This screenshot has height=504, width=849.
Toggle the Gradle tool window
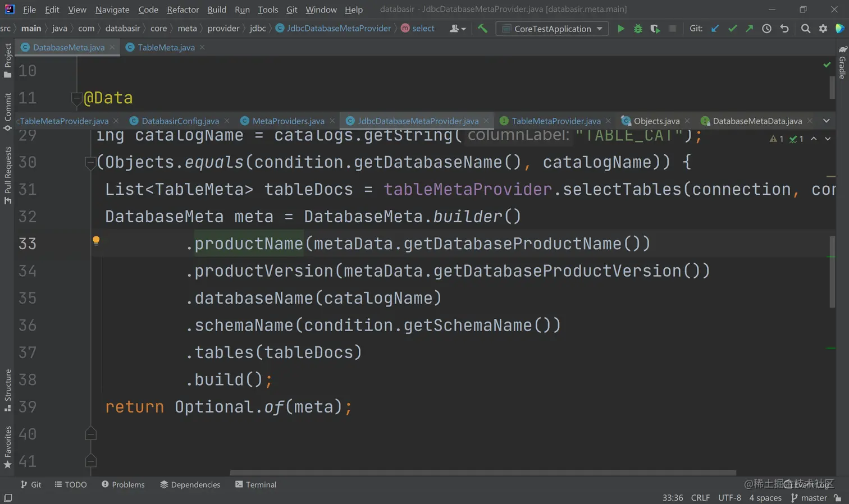842,62
